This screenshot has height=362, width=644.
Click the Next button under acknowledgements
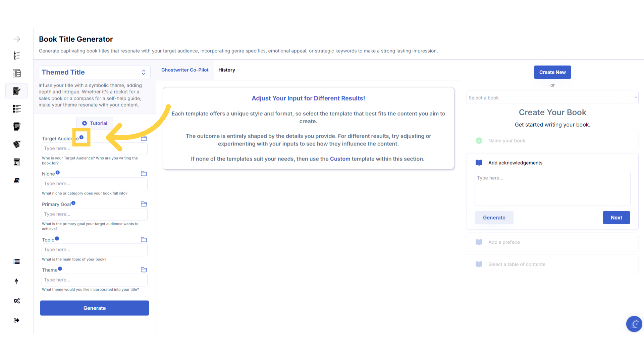[616, 218]
